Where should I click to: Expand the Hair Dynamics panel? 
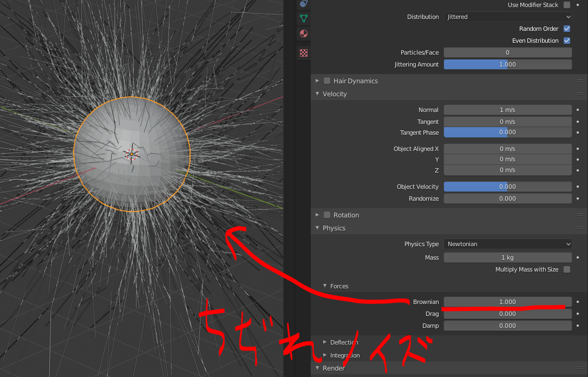pos(317,81)
